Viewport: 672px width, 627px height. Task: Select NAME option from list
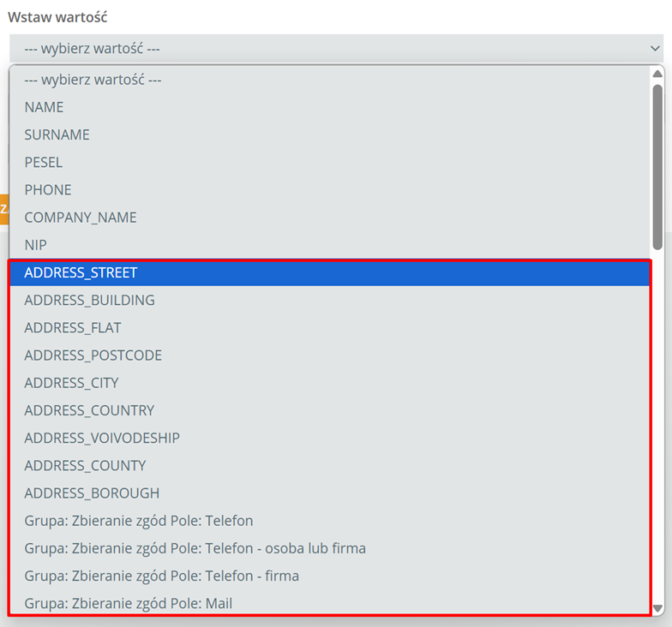[45, 107]
